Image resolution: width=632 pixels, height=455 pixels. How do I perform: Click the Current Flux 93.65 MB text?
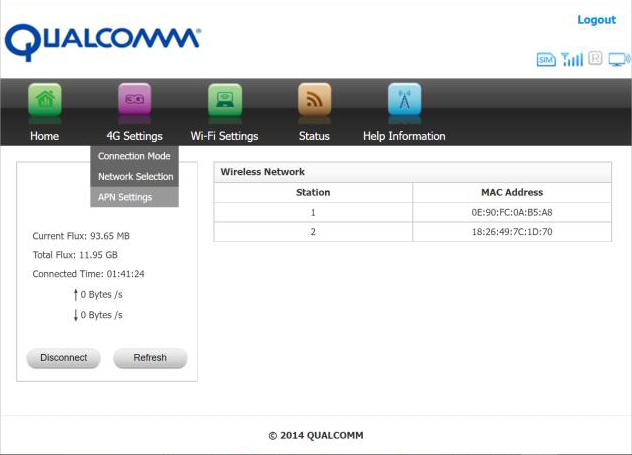(81, 236)
